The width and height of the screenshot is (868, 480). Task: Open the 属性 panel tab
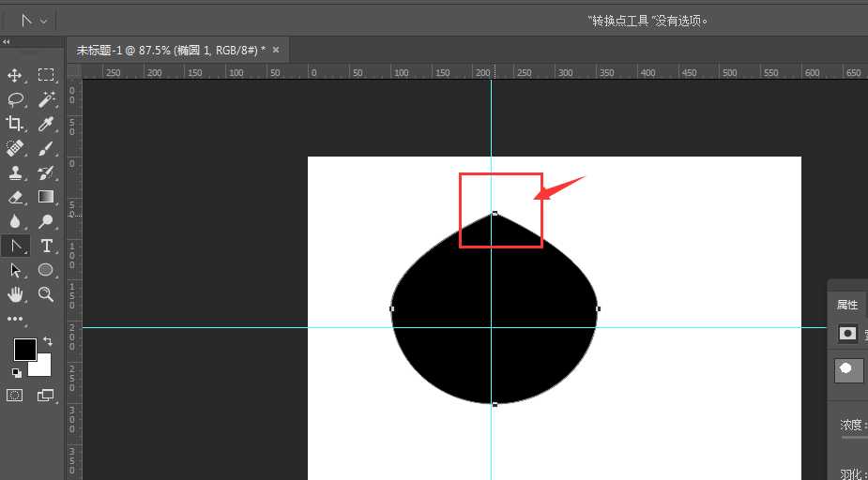[846, 305]
